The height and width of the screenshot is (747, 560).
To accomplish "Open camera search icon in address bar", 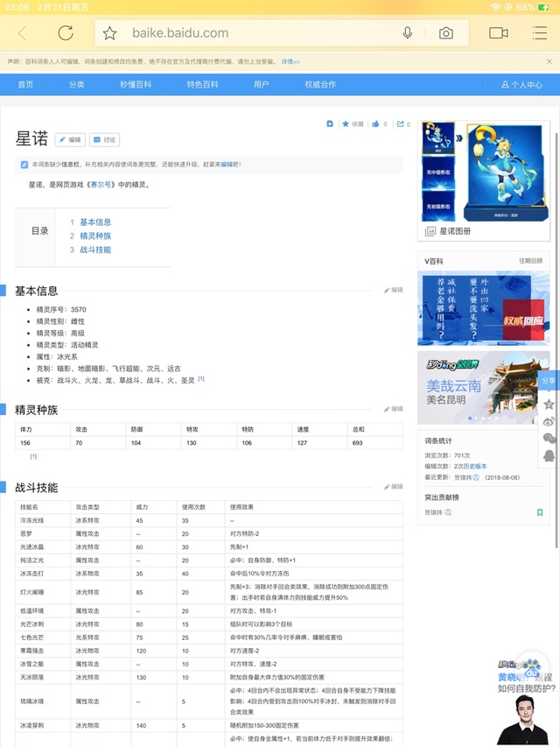I will tap(445, 33).
